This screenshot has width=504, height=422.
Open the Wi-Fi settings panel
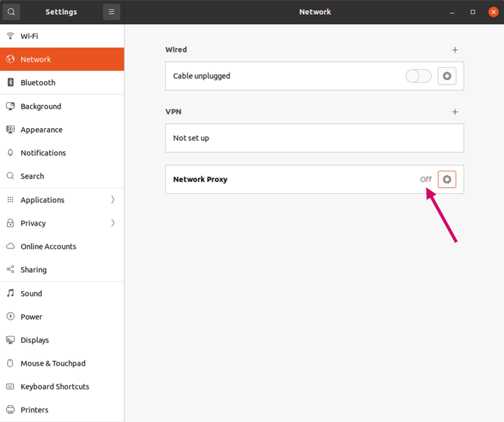point(29,36)
